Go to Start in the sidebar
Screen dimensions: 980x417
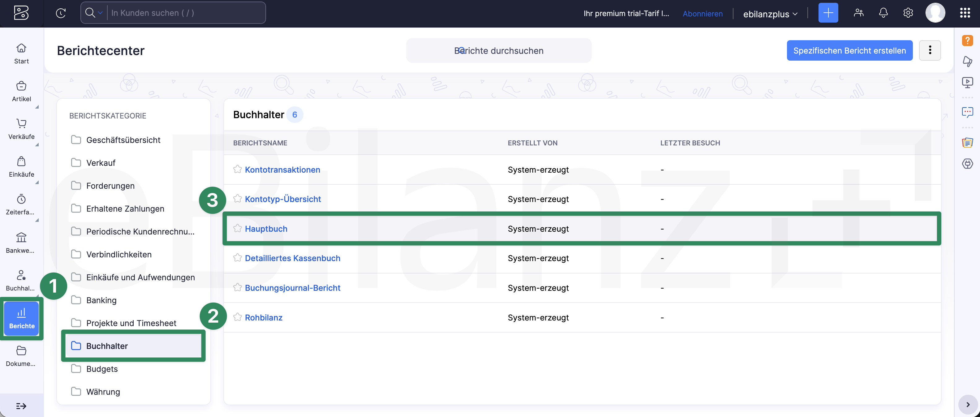pos(21,54)
